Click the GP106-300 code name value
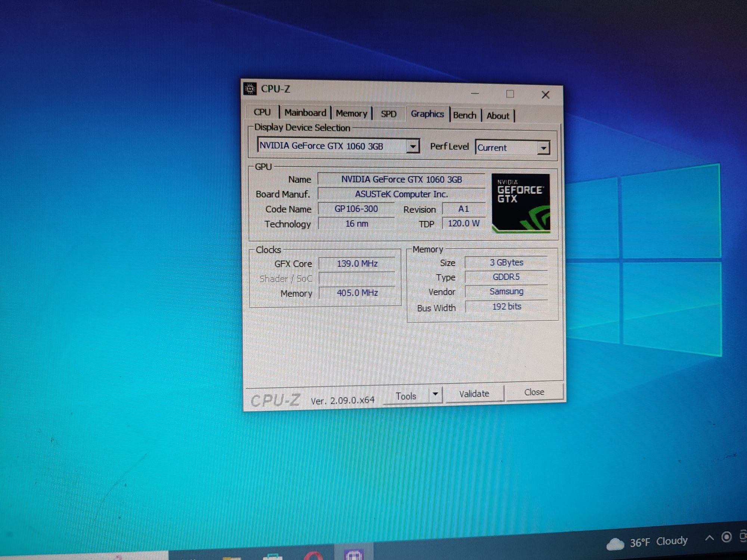The height and width of the screenshot is (560, 747). (x=356, y=209)
